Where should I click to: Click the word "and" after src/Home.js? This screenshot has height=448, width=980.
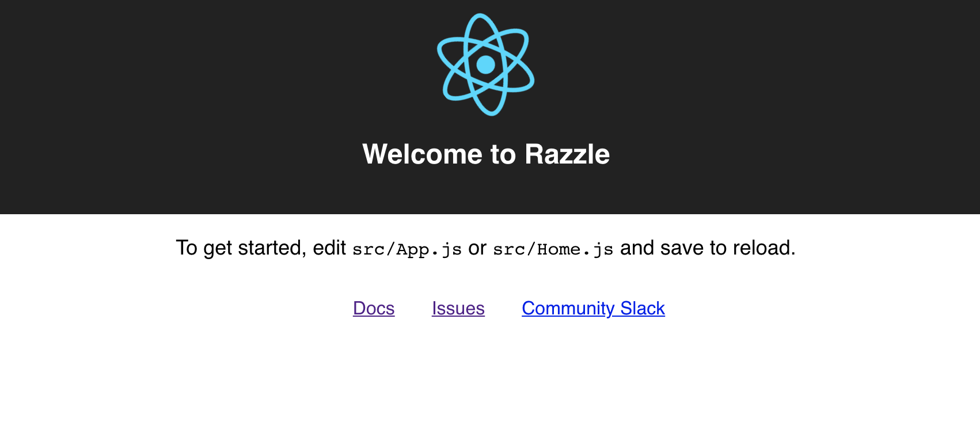637,248
